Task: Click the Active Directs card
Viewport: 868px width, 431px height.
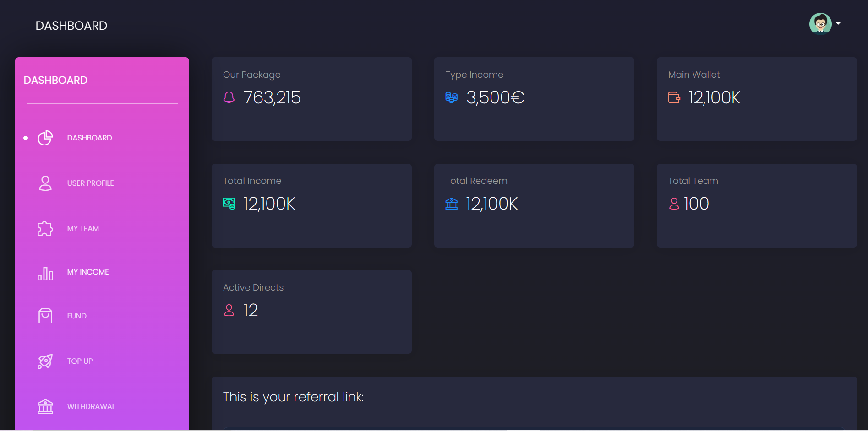Action: [x=311, y=312]
